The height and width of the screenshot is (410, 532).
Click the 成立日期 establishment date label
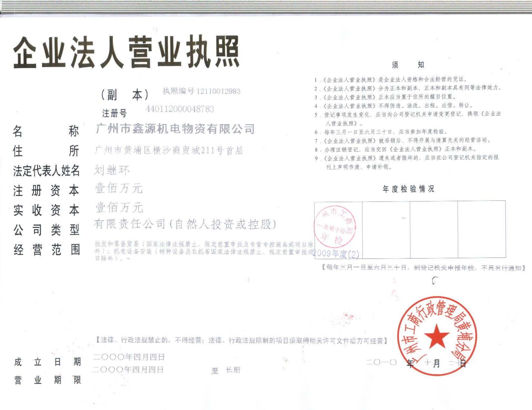click(x=47, y=362)
